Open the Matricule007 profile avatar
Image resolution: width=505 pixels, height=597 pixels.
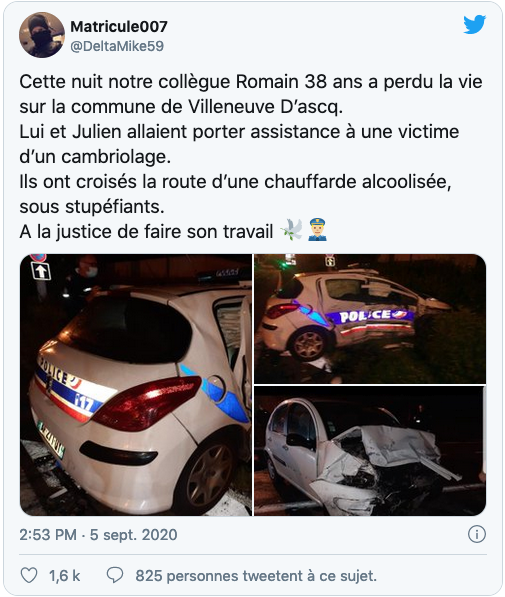pos(42,35)
